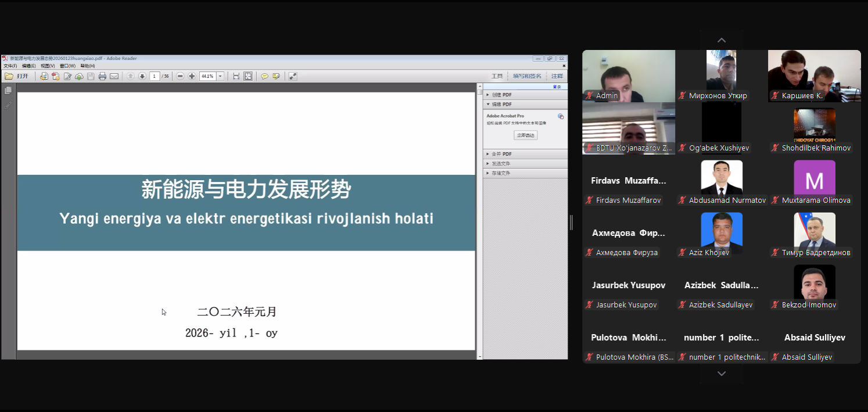Click the page number input field

click(x=154, y=76)
